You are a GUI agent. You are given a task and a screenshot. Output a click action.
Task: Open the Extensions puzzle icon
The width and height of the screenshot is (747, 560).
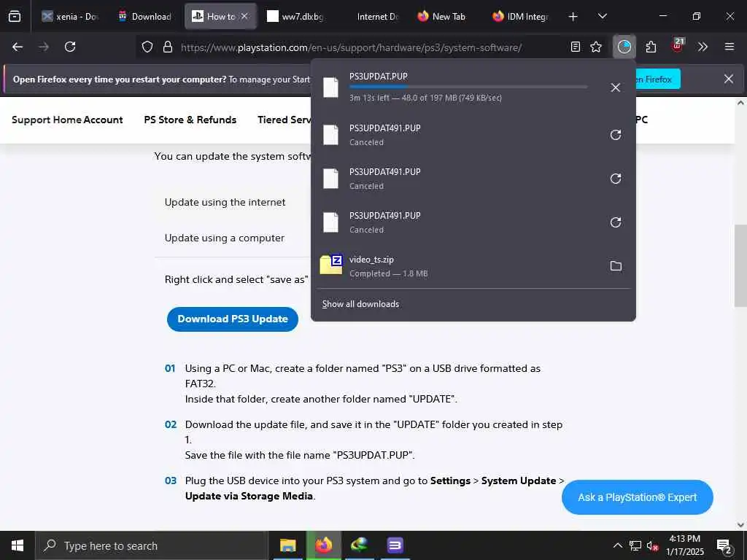pyautogui.click(x=651, y=47)
